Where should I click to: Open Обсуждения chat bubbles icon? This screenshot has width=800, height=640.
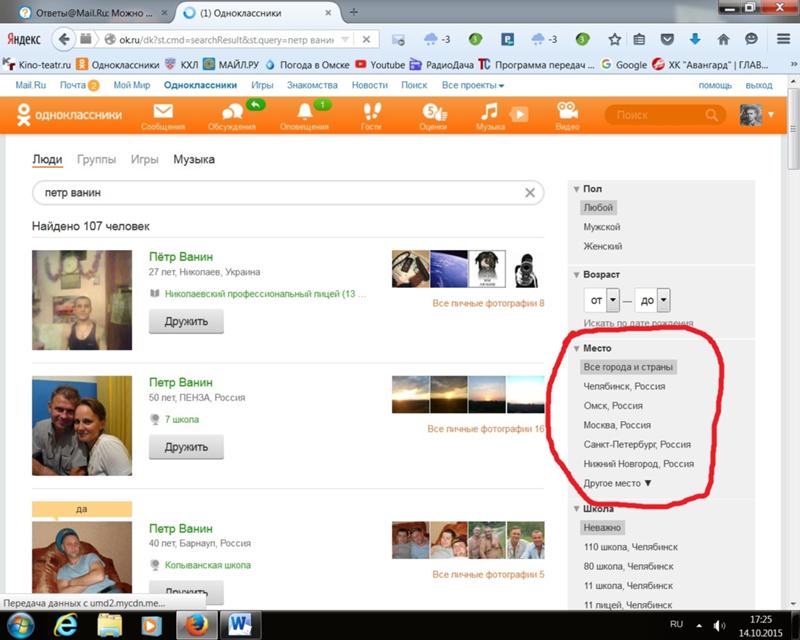coord(233,111)
